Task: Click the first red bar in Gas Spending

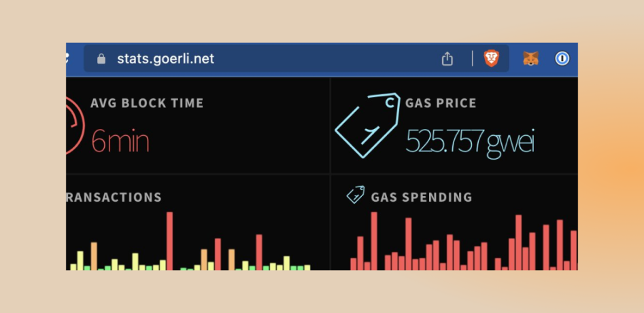Action: point(353,263)
